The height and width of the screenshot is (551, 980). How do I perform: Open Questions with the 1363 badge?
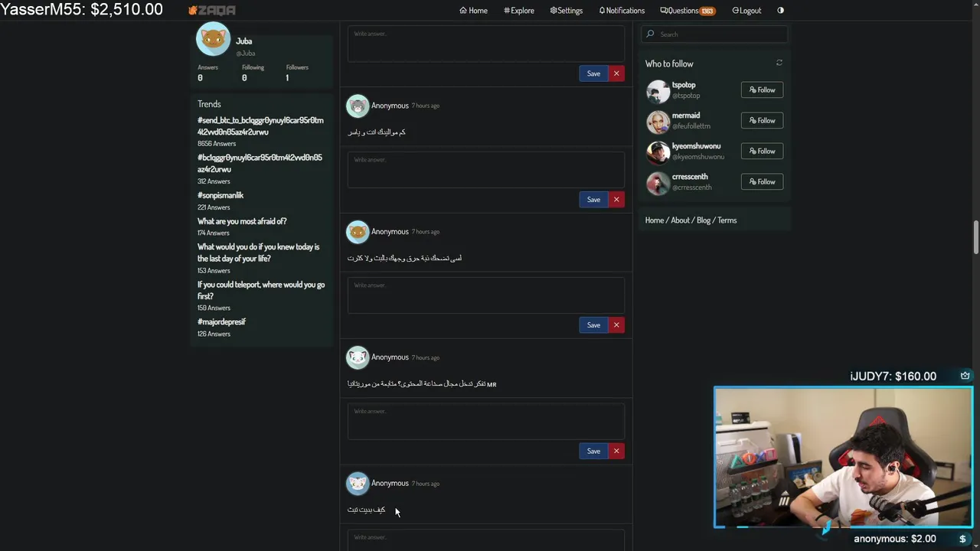click(x=688, y=11)
